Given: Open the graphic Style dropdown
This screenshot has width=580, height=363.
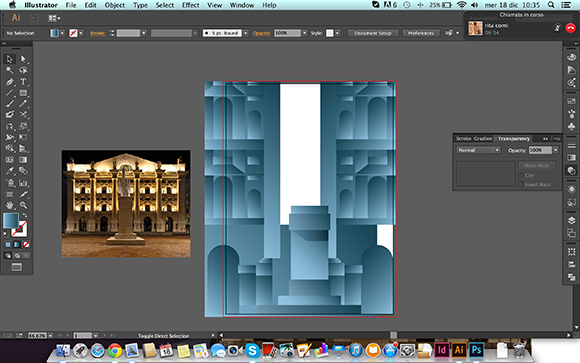Looking at the screenshot, I should point(337,33).
